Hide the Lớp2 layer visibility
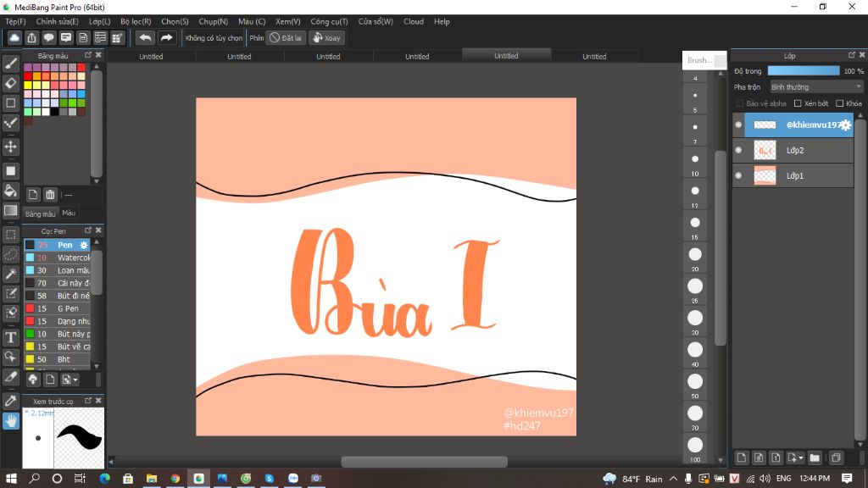Viewport: 868px width, 488px height. (x=738, y=150)
